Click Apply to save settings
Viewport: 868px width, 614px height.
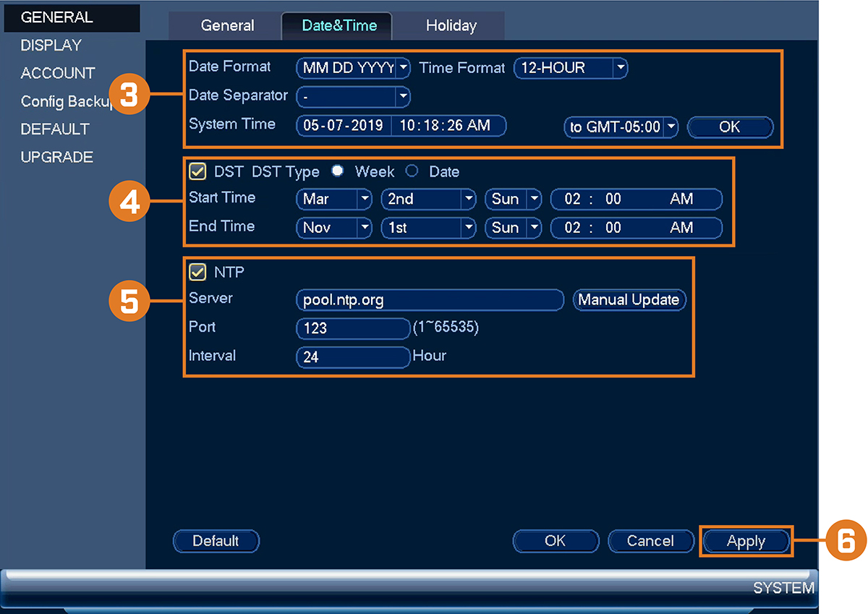pos(746,542)
